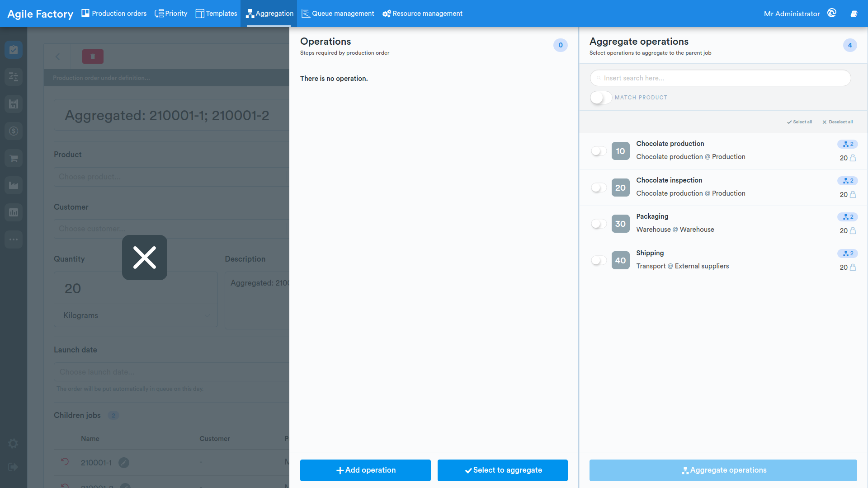The width and height of the screenshot is (868, 488).
Task: Click the Select all link
Action: click(x=799, y=122)
